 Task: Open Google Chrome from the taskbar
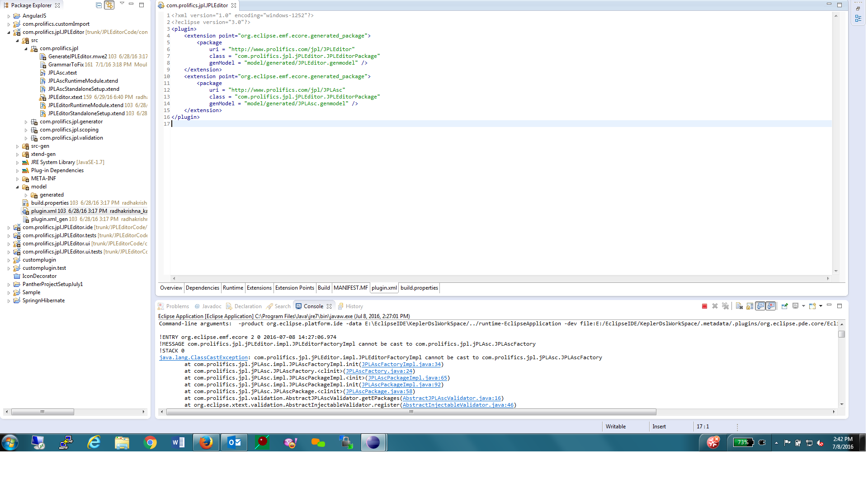(150, 442)
